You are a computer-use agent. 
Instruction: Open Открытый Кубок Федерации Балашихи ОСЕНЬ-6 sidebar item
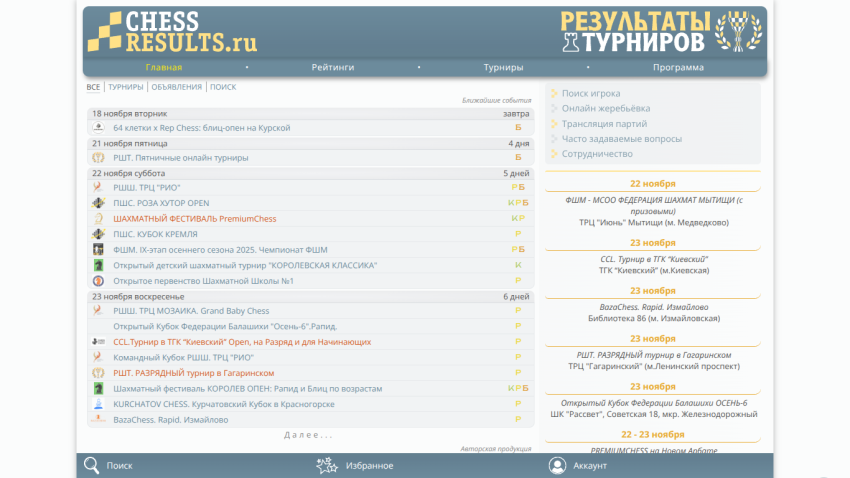(654, 403)
